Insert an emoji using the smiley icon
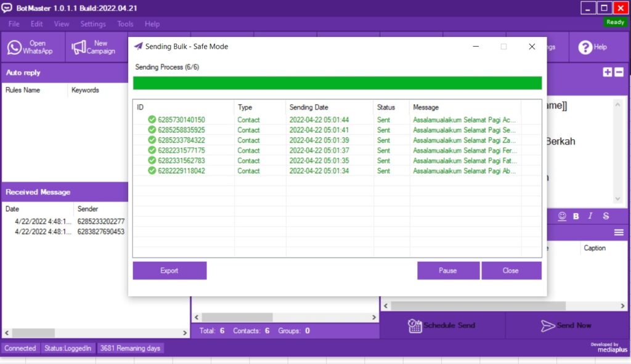 (x=562, y=216)
